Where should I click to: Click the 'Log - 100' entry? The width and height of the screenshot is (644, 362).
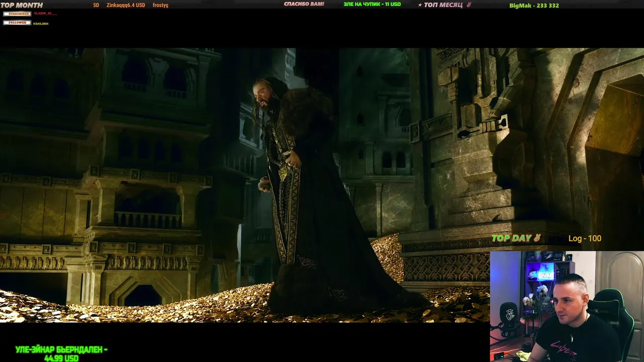[585, 238]
